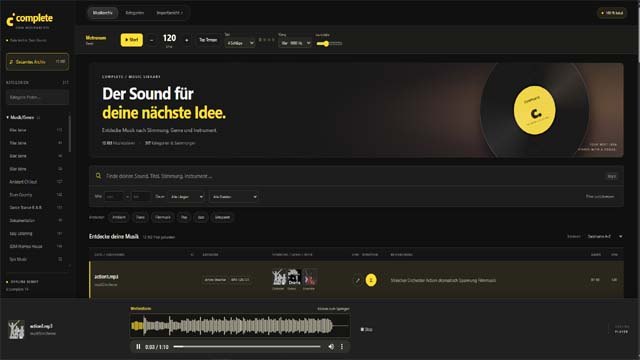Click inside the waveform display in player
This screenshot has width=640, height=360.
(x=240, y=325)
